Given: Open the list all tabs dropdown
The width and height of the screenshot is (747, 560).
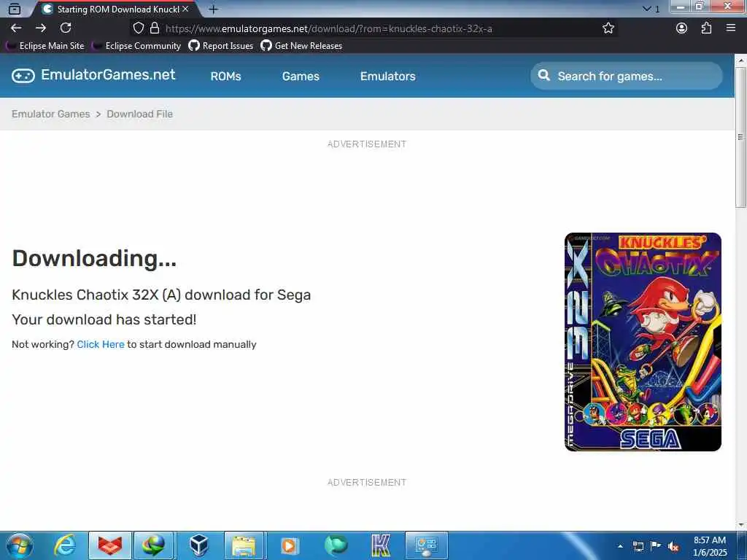Looking at the screenshot, I should coord(651,9).
